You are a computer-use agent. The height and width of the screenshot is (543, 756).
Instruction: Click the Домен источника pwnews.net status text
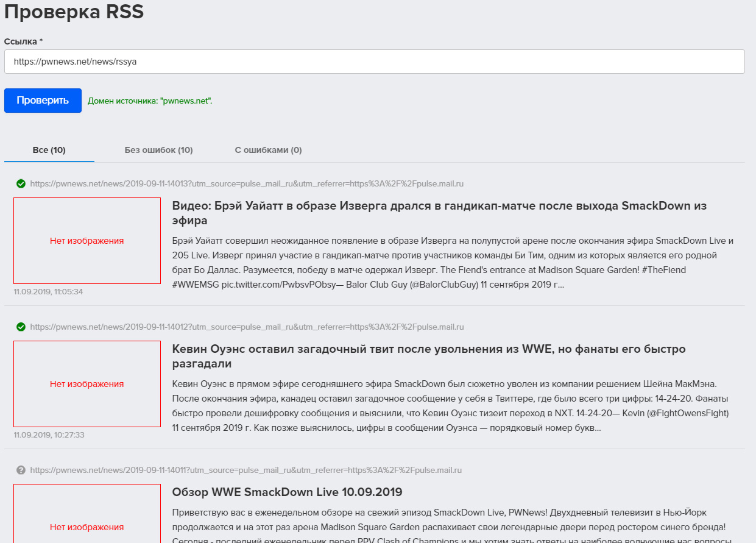[150, 101]
